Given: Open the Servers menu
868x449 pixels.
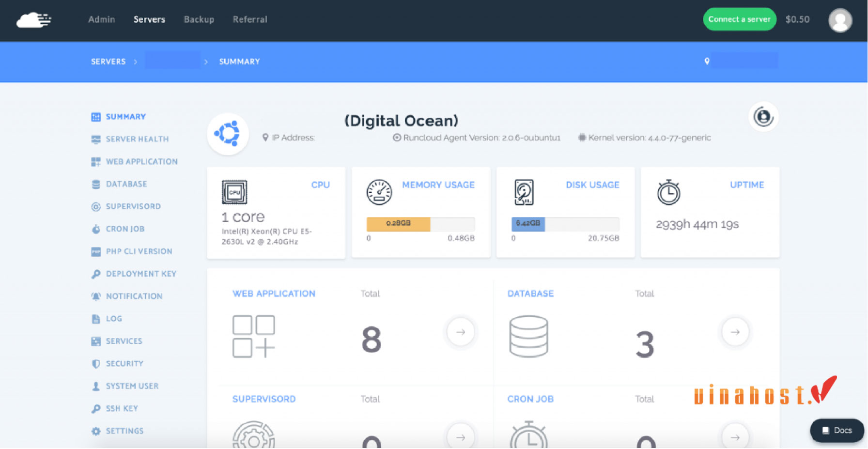Looking at the screenshot, I should coord(149,19).
